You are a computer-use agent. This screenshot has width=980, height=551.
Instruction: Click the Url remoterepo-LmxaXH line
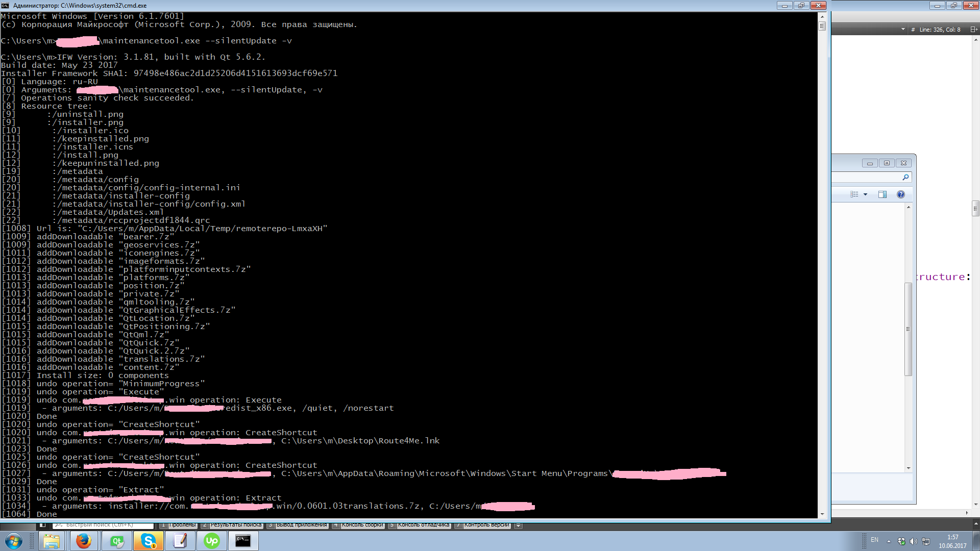[164, 229]
